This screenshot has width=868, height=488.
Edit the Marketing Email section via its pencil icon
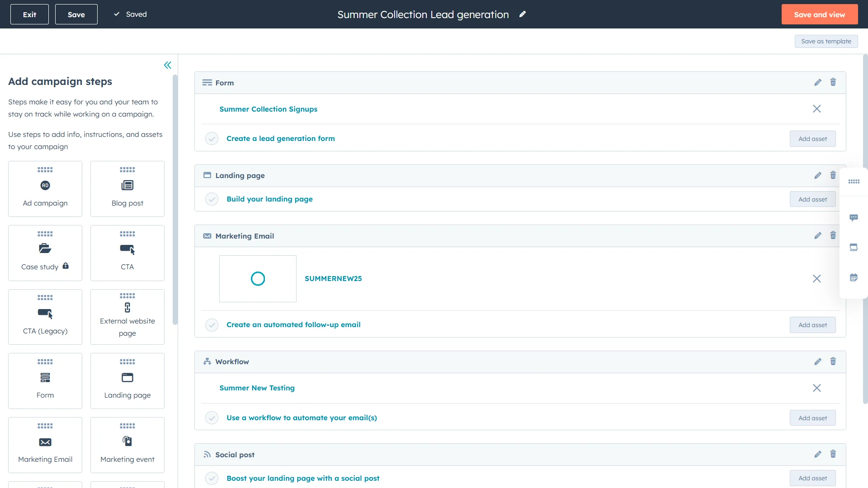(817, 235)
